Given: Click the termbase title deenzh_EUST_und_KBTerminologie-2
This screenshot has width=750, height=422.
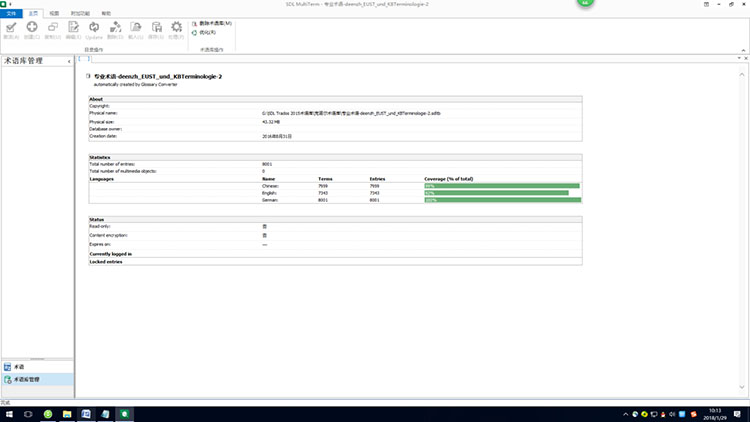Looking at the screenshot, I should 158,77.
